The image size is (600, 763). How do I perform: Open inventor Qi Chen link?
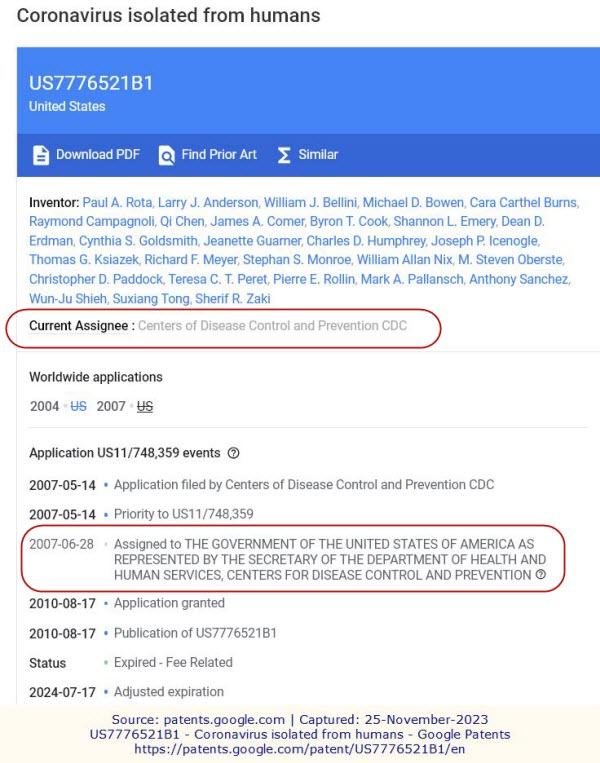pyautogui.click(x=182, y=221)
